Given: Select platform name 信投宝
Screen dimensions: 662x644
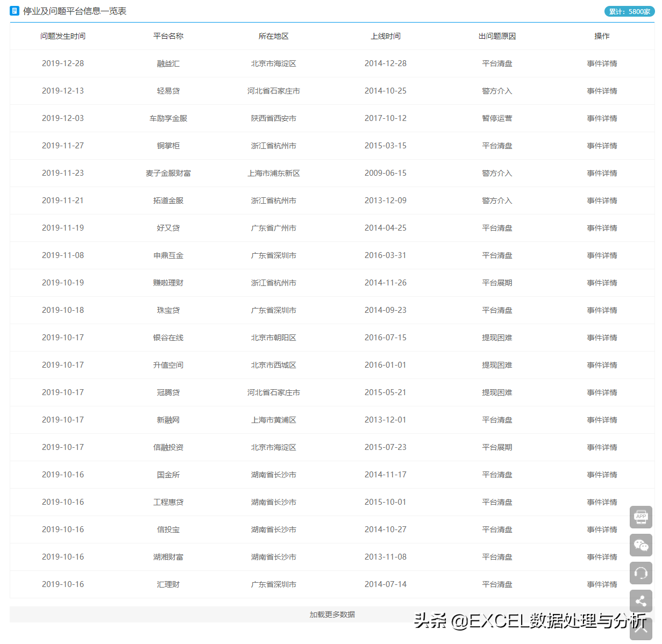Looking at the screenshot, I should tap(168, 529).
